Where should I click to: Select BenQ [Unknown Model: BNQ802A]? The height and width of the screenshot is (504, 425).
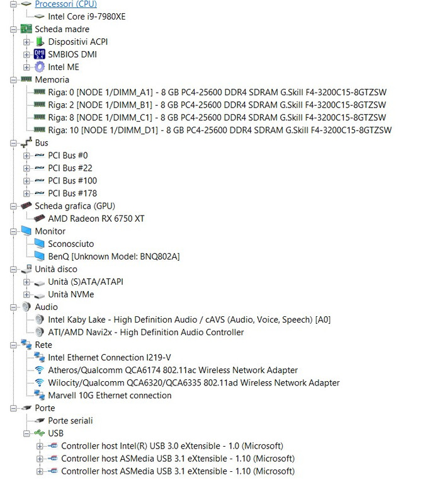coord(114,256)
